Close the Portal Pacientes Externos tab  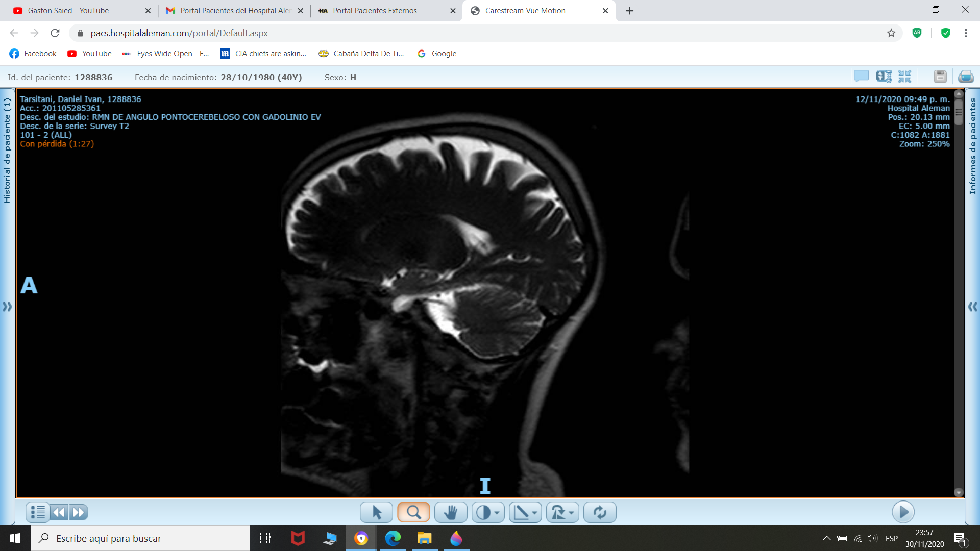(x=453, y=11)
